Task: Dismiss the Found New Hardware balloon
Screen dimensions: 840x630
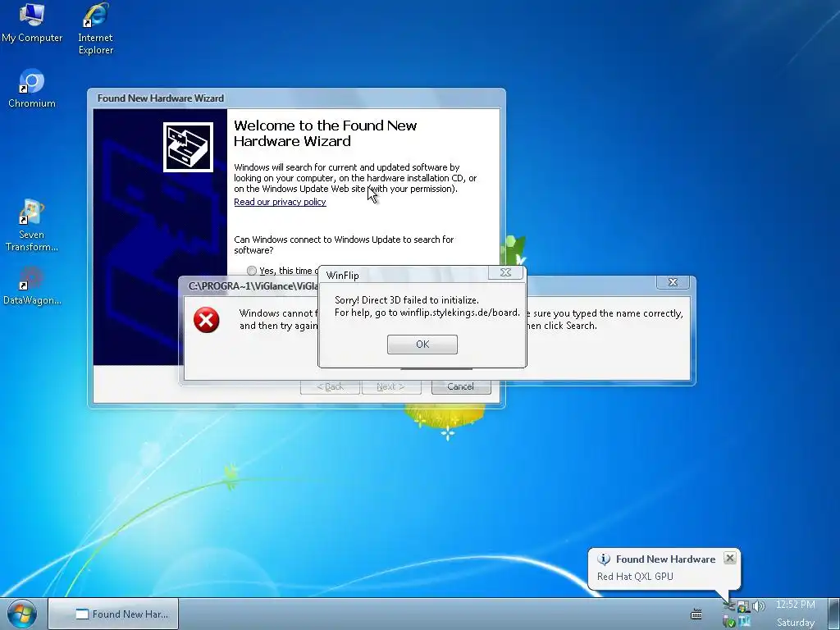Action: pos(729,558)
